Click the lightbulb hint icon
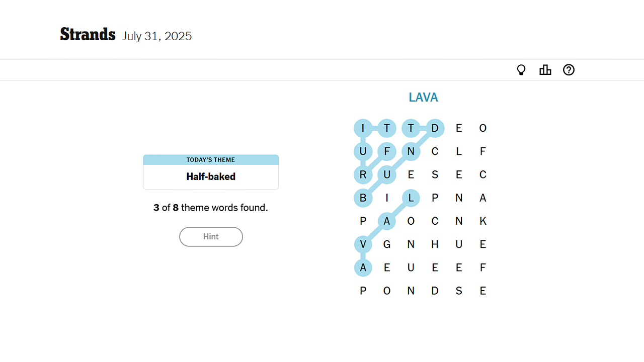This screenshot has width=644, height=362. (x=521, y=70)
